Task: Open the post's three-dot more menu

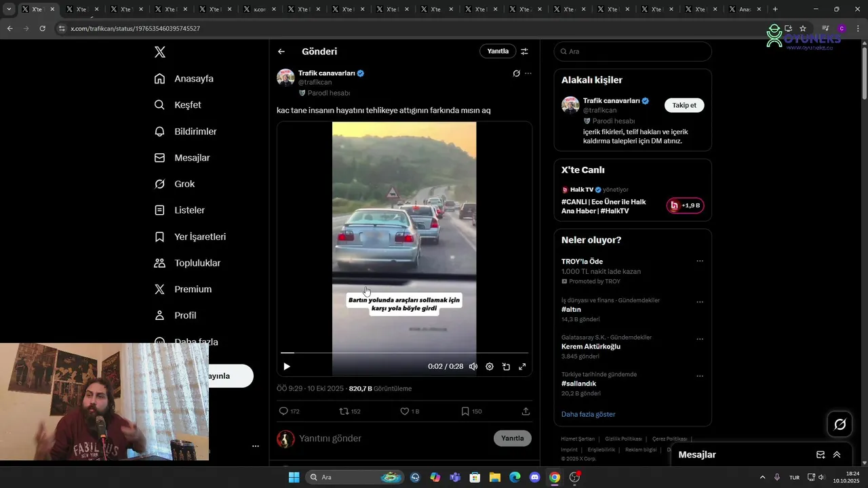Action: click(x=528, y=73)
